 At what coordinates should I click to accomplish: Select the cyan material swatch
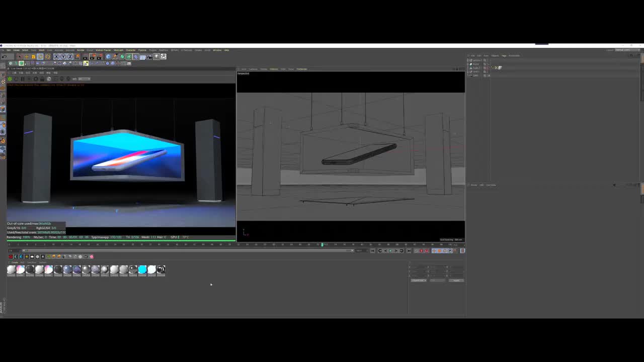tap(142, 270)
